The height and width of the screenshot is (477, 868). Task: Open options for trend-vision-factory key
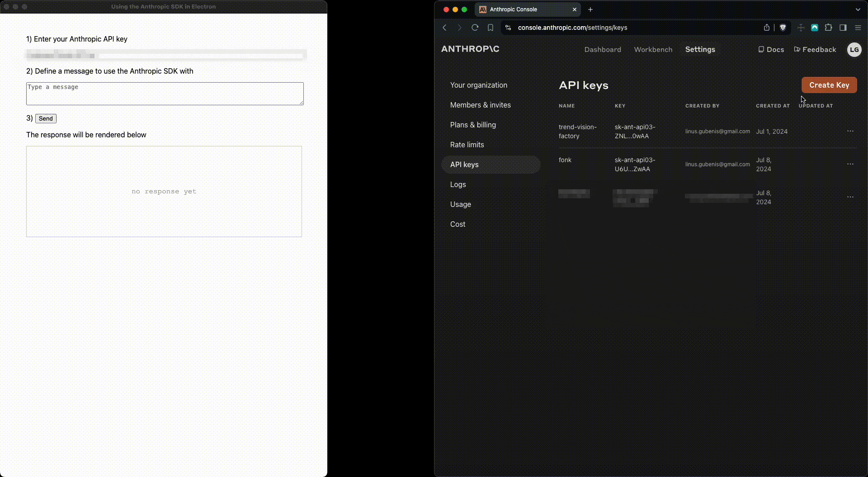(850, 131)
